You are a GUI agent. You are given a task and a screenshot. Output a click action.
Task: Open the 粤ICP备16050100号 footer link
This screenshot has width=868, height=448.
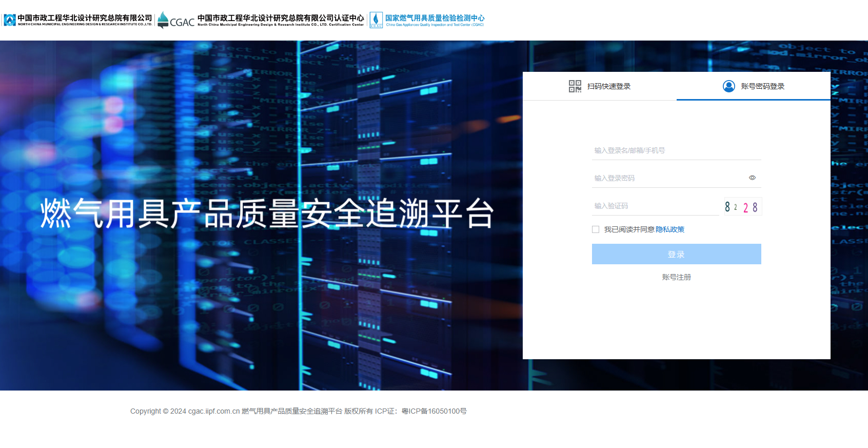click(434, 411)
